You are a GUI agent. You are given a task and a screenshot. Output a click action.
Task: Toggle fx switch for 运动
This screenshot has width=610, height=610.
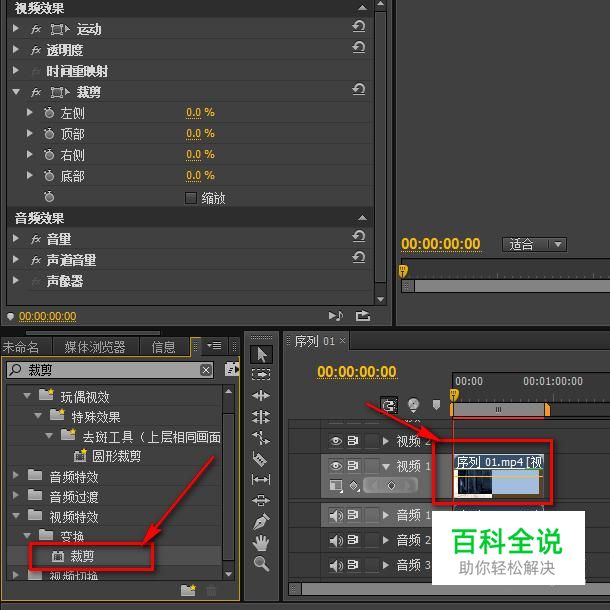coord(36,29)
